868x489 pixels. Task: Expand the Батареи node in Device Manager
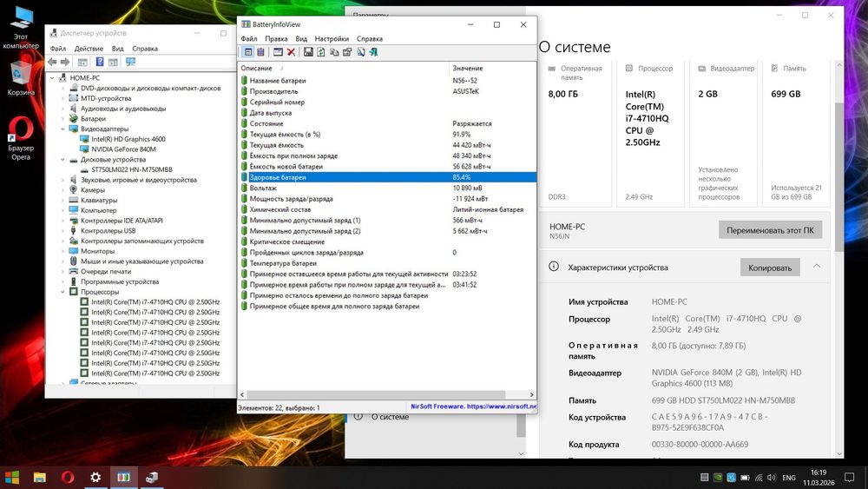62,118
